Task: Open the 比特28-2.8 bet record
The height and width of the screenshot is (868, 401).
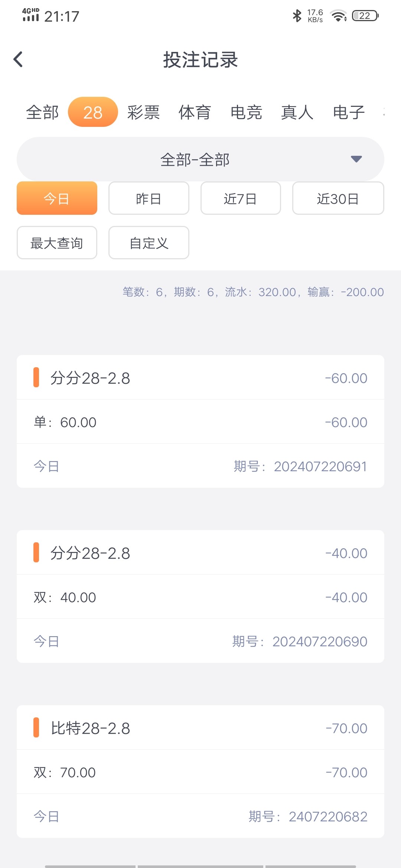Action: pyautogui.click(x=200, y=772)
